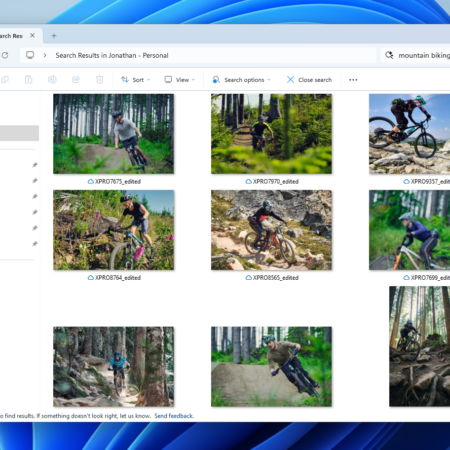
Task: Select the Search Results tab
Action: 13,36
